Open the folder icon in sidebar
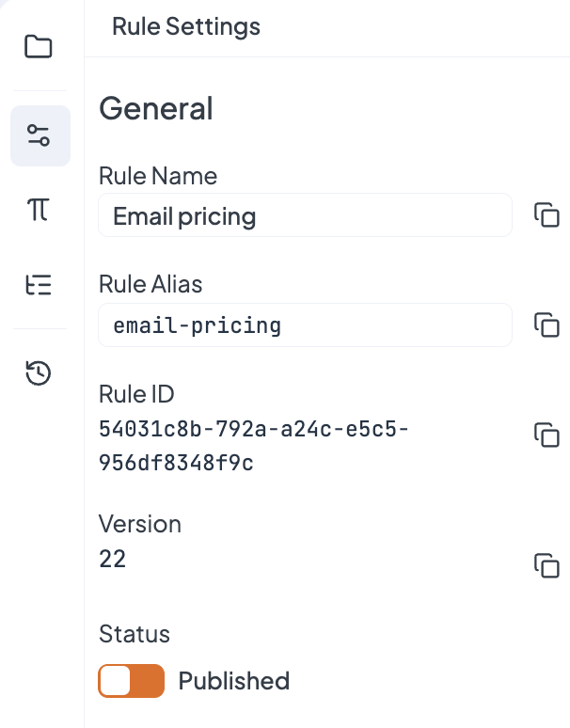The image size is (570, 728). (39, 46)
